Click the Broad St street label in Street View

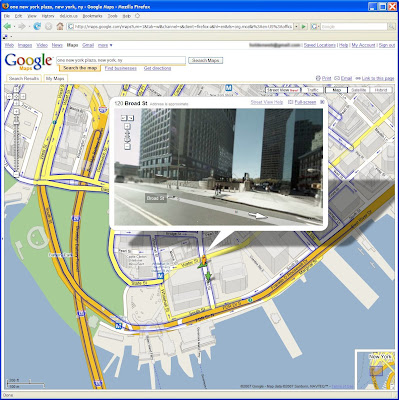point(156,198)
